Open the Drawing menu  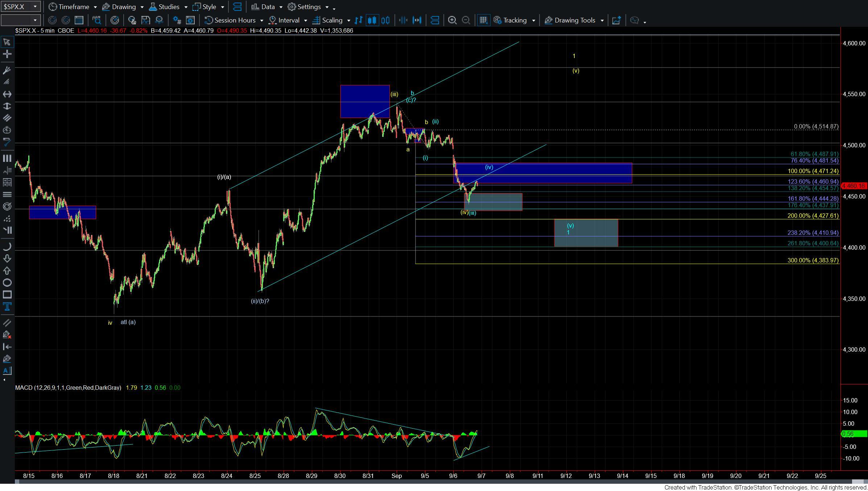(x=119, y=7)
